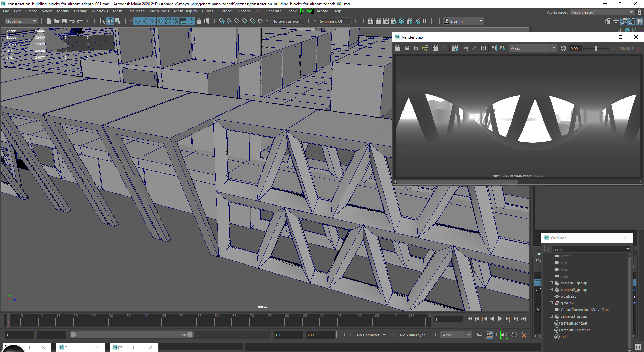Toggle the selection lock icon
The width and height of the screenshot is (644, 352).
point(199,21)
